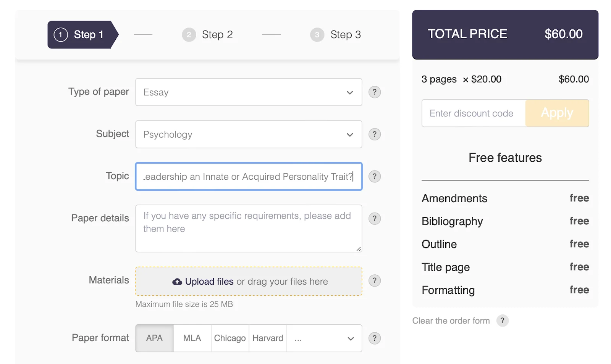Click the cloud upload icon
Image resolution: width=611 pixels, height=364 pixels.
[177, 282]
